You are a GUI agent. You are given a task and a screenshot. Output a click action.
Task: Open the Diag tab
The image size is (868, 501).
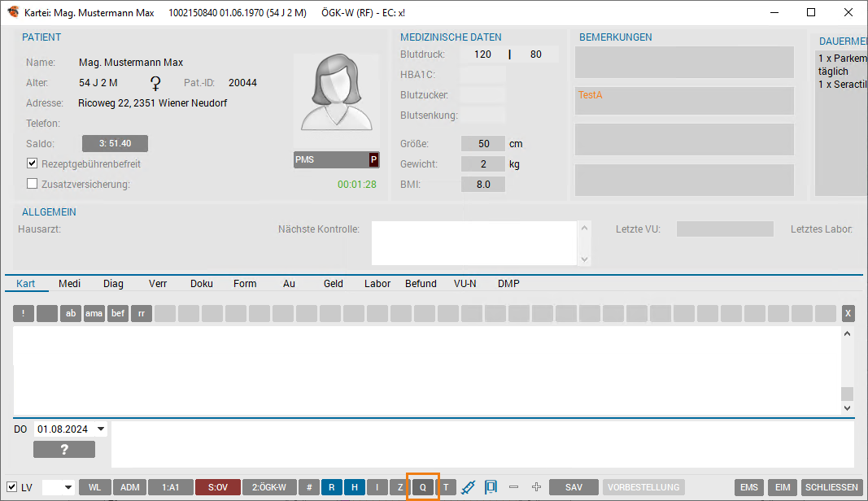pos(113,283)
